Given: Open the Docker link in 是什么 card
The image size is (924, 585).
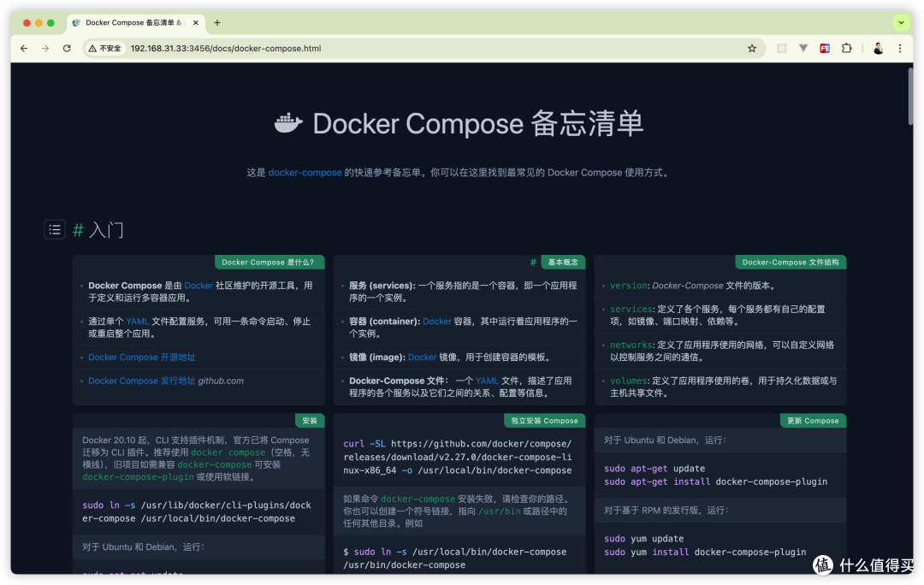Looking at the screenshot, I should pyautogui.click(x=198, y=285).
